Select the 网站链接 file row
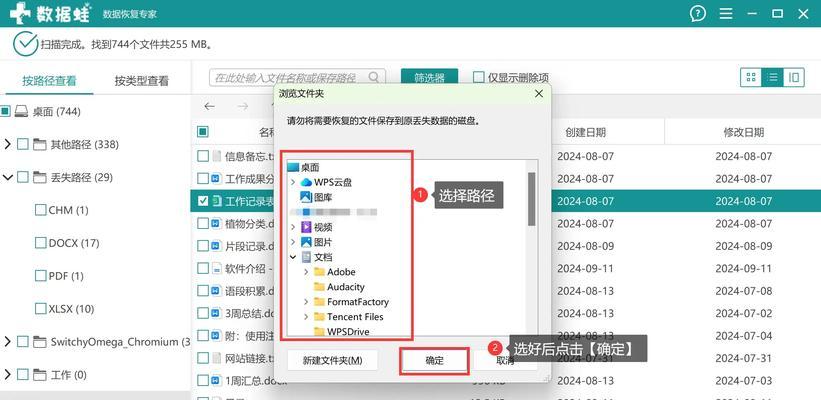This screenshot has height=400, width=821. click(505, 358)
